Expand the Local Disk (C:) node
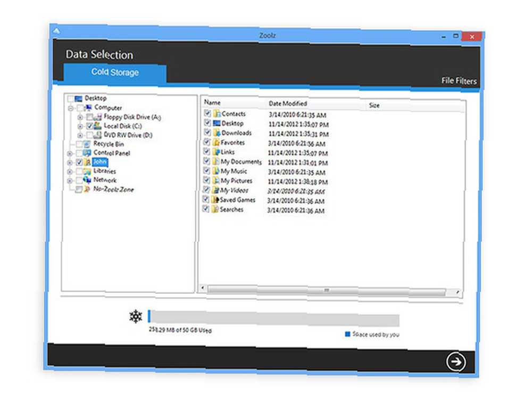The height and width of the screenshot is (403, 532). [80, 126]
